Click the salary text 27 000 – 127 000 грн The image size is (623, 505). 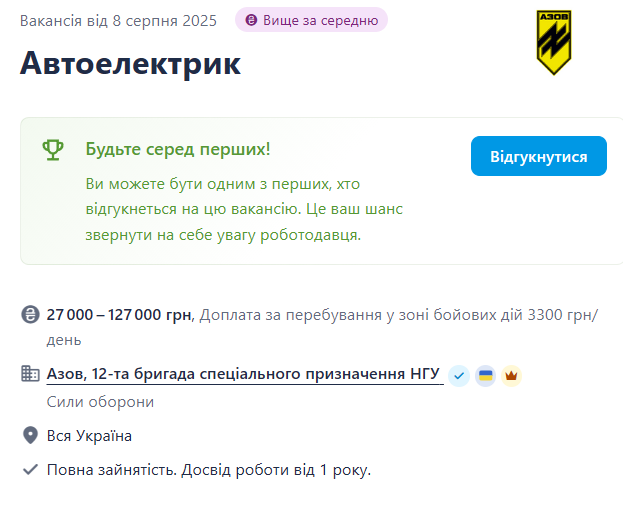[119, 315]
